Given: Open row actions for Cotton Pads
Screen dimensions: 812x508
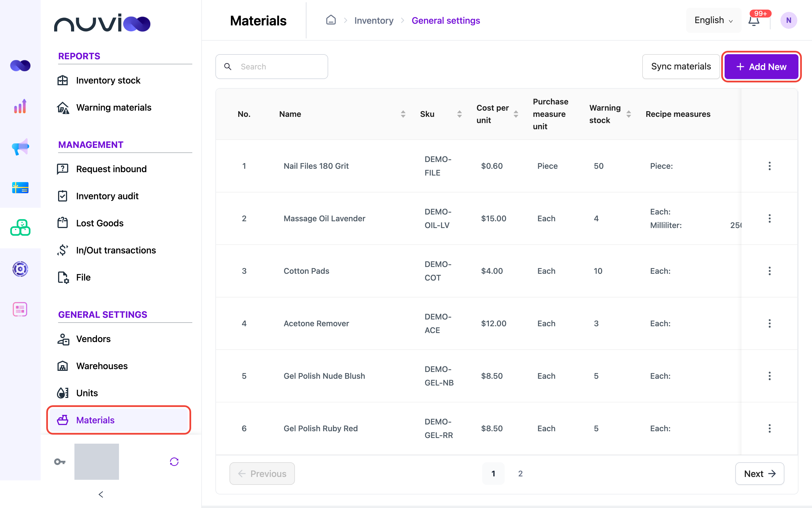Looking at the screenshot, I should coord(769,271).
